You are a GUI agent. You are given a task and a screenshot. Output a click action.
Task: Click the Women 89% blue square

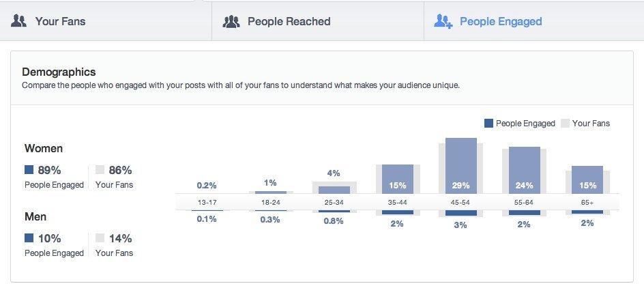coord(29,170)
